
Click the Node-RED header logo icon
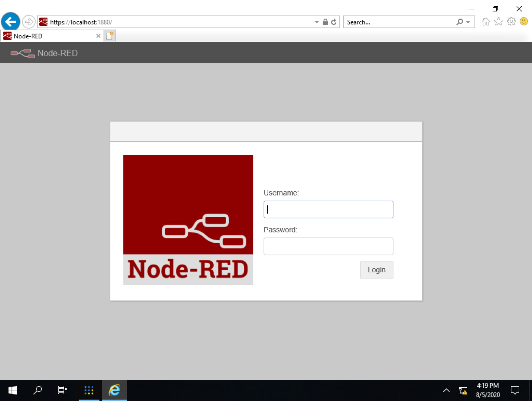(x=23, y=53)
